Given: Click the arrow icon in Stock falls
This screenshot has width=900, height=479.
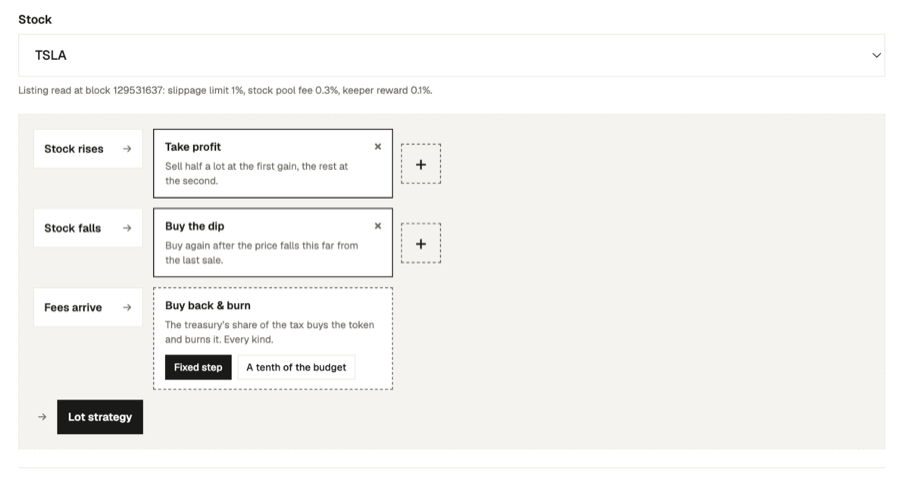Looking at the screenshot, I should pos(127,228).
